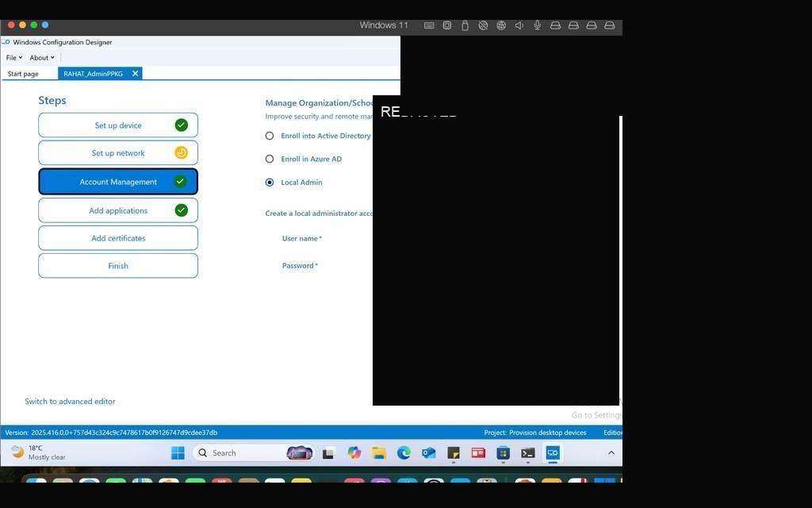Click the sound speaker icon in VM toolbar
812x508 pixels.
[519, 25]
